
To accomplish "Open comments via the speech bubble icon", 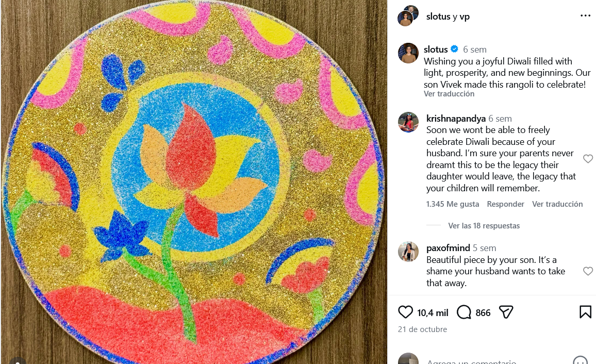I will (x=463, y=312).
